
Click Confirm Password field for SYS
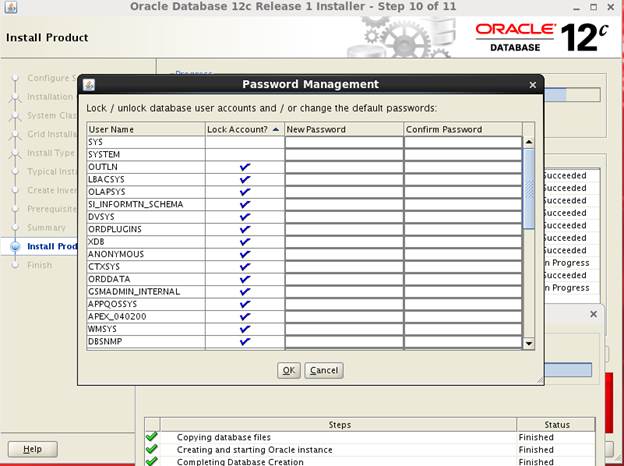463,142
